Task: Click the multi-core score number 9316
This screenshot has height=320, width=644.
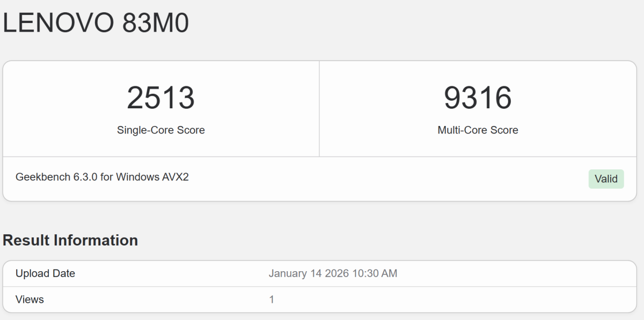Action: 478,98
